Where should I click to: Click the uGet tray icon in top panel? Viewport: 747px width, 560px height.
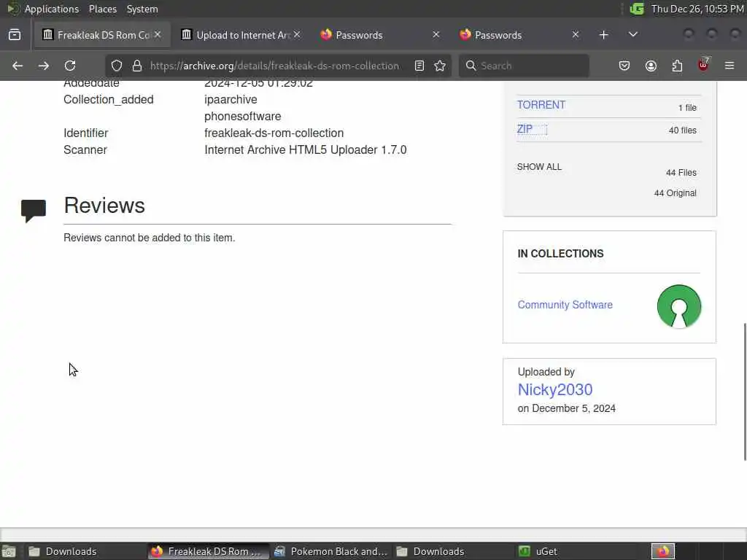(x=636, y=9)
